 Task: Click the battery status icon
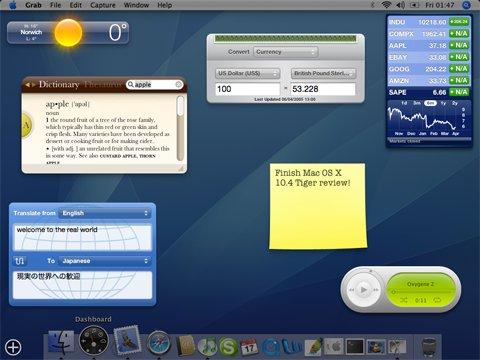click(x=415, y=5)
